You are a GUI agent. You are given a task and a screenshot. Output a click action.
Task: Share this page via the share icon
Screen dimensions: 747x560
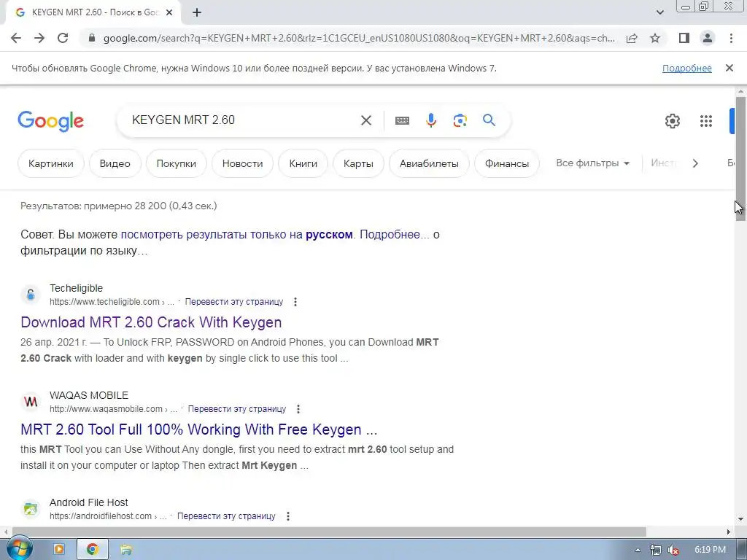tap(632, 38)
